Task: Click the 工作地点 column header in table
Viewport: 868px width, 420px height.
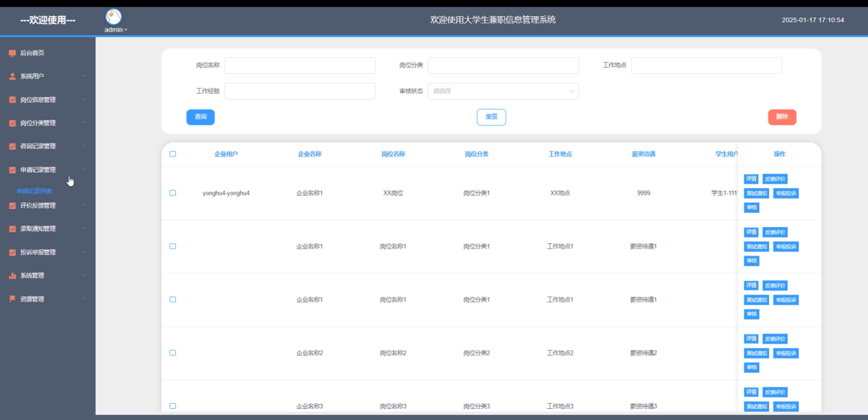Action: point(560,154)
